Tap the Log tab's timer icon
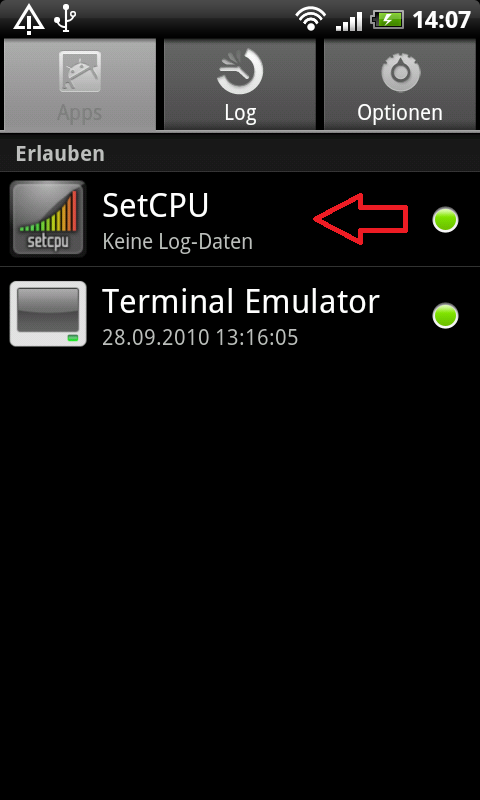 coord(240,71)
